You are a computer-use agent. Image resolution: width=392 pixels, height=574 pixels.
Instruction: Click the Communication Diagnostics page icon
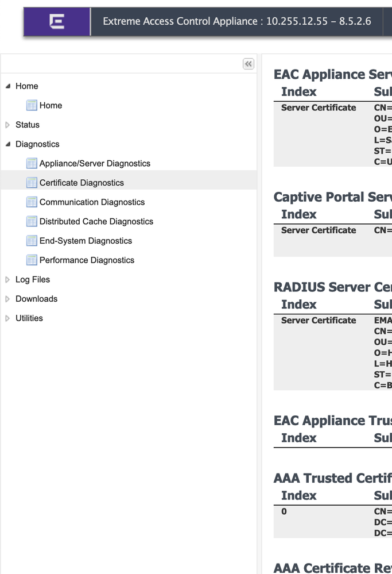[32, 202]
